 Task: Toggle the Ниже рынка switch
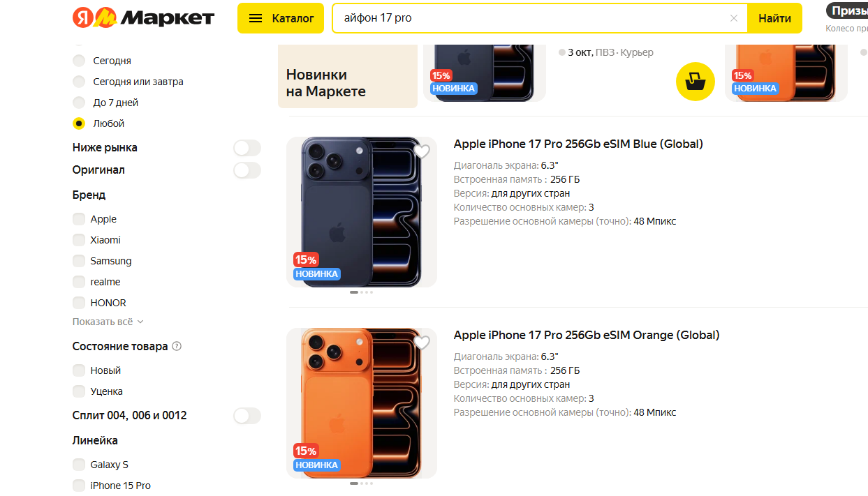coord(247,148)
